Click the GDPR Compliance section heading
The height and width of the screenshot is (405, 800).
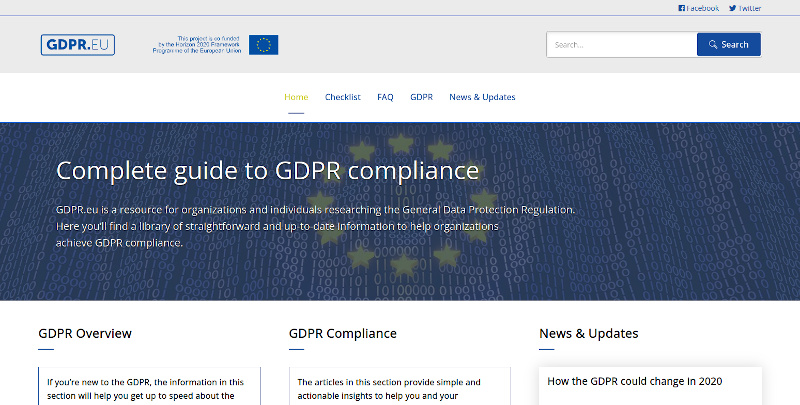(x=342, y=333)
